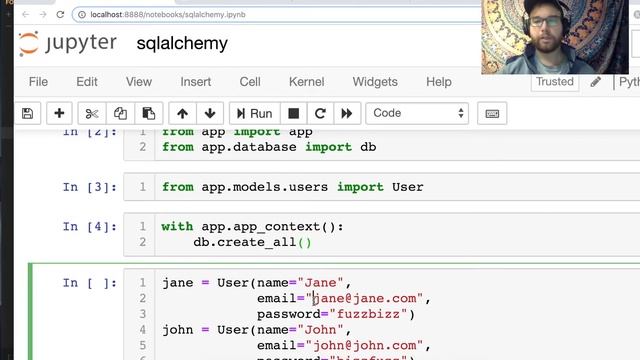Open command palette keyboard icon
Viewport: 640px width, 360px height.
(x=492, y=113)
